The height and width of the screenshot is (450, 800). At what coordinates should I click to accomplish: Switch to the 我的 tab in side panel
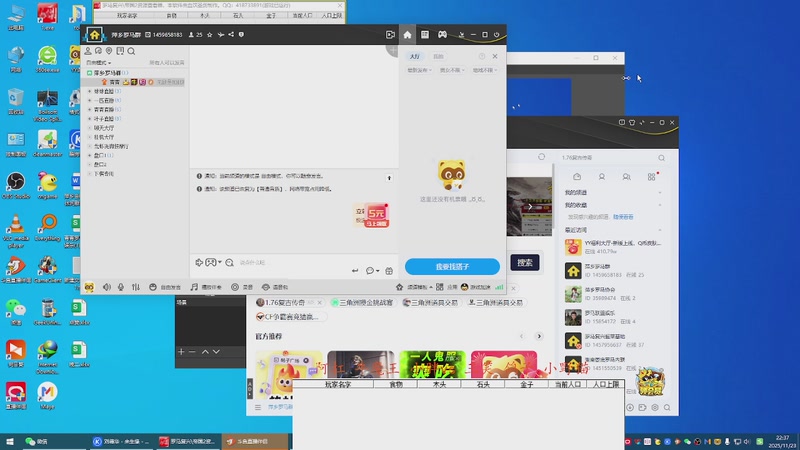coord(438,57)
